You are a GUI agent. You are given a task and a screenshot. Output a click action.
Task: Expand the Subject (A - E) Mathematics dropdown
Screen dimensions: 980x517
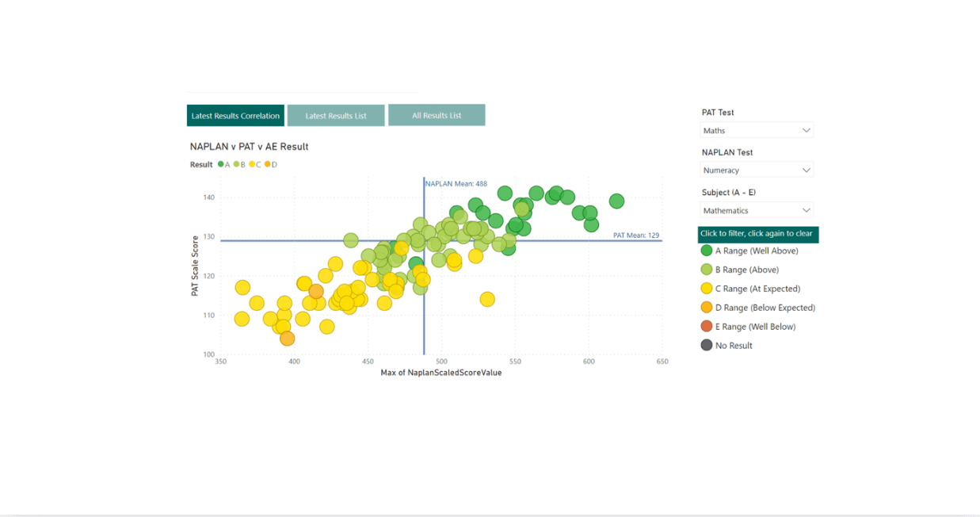coord(757,211)
